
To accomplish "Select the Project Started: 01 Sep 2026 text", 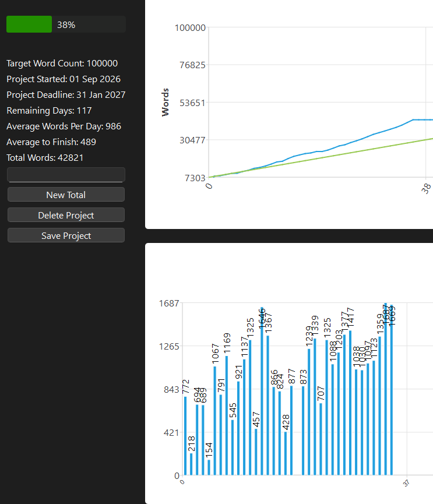I will coord(64,79).
